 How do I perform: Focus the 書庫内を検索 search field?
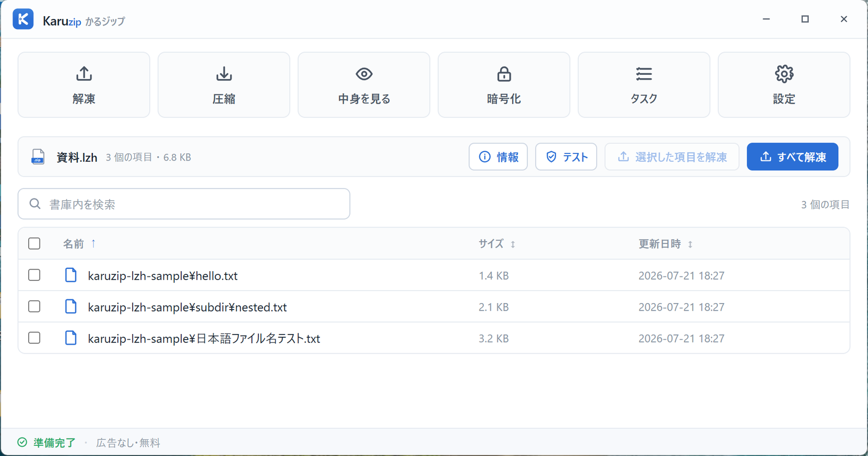[x=184, y=204]
